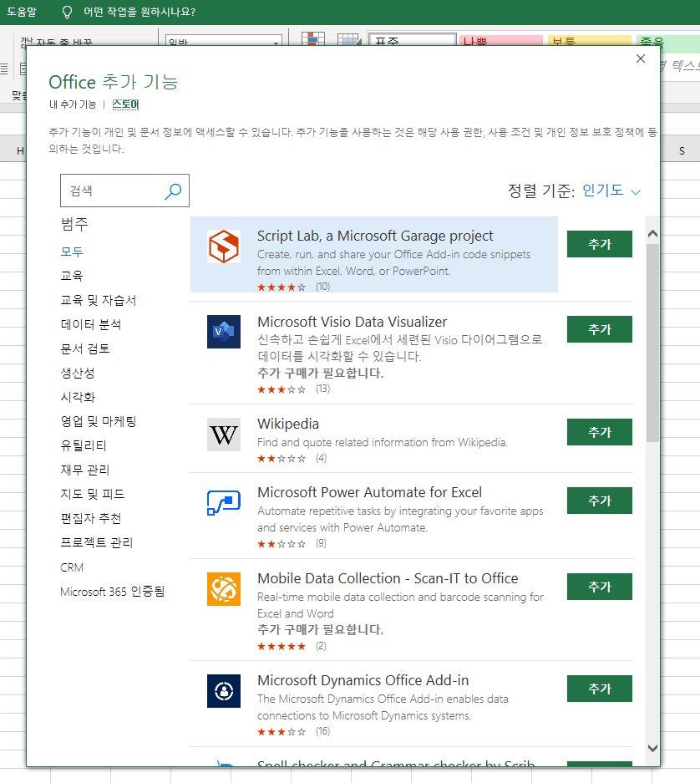Viewport: 700px width, 783px height.
Task: Open the 도움말 ribbon tab
Action: pyautogui.click(x=22, y=12)
